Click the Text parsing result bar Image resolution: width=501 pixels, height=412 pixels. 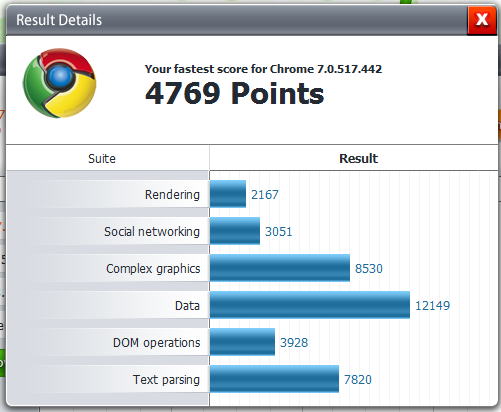point(274,379)
